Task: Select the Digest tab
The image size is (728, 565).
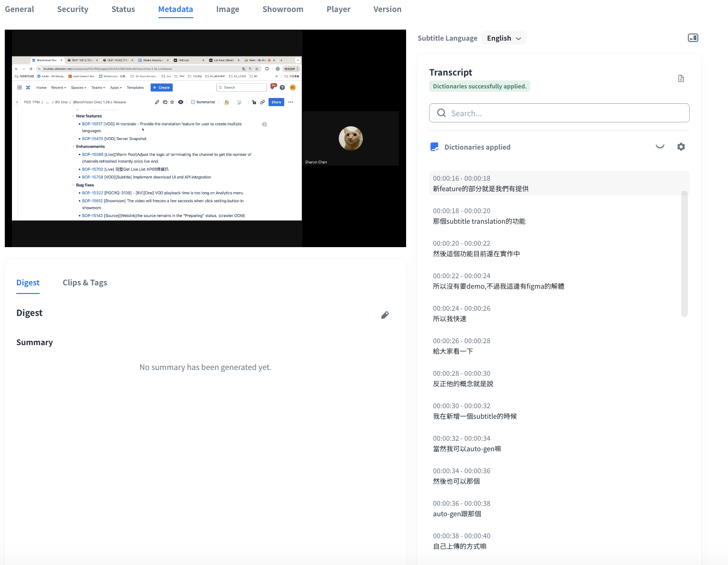Action: click(x=28, y=282)
